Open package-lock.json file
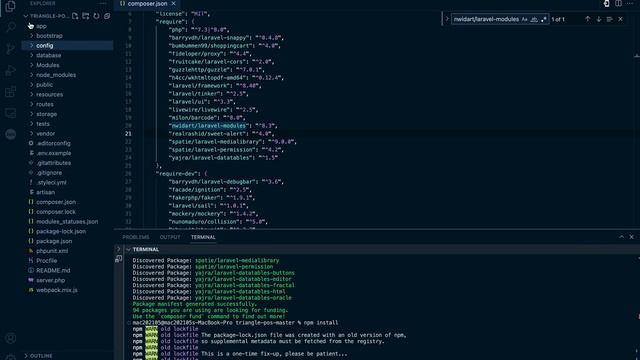Viewport: 640px width, 360px height. pos(61,231)
